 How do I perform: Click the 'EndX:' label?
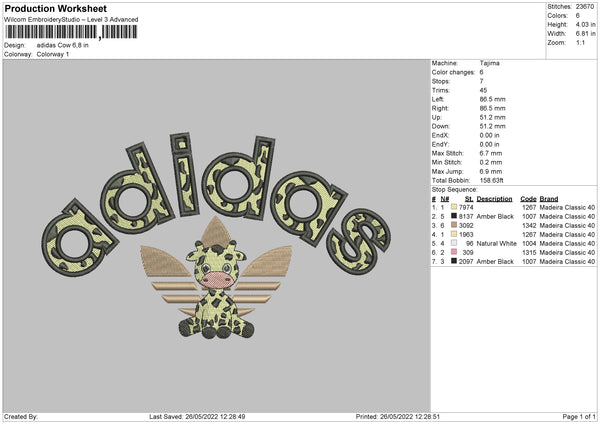click(x=440, y=135)
